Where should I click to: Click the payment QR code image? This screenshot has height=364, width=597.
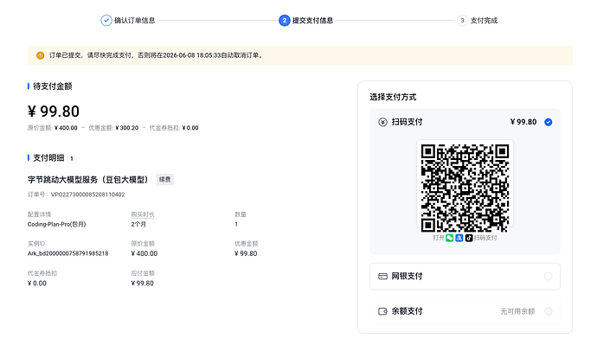click(465, 188)
